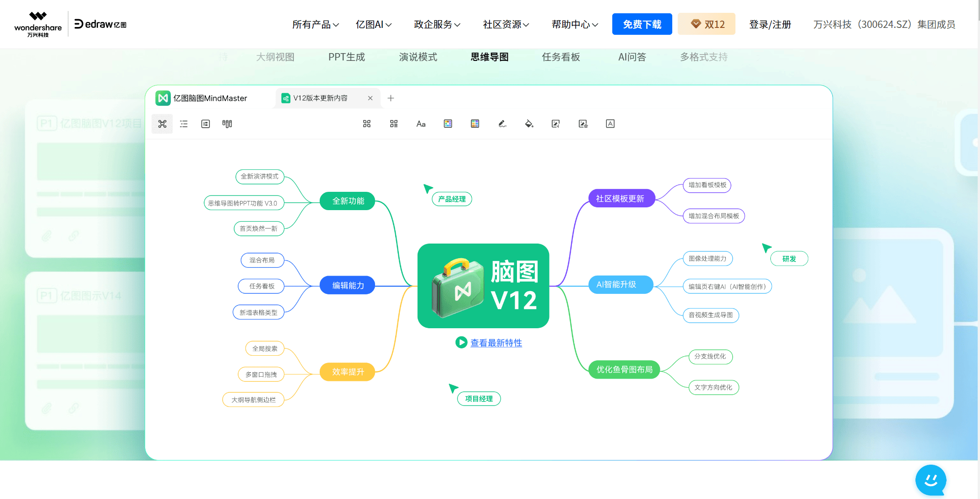Click the edraw亿图 logo
Screen dimensions: 980x499
pos(100,24)
